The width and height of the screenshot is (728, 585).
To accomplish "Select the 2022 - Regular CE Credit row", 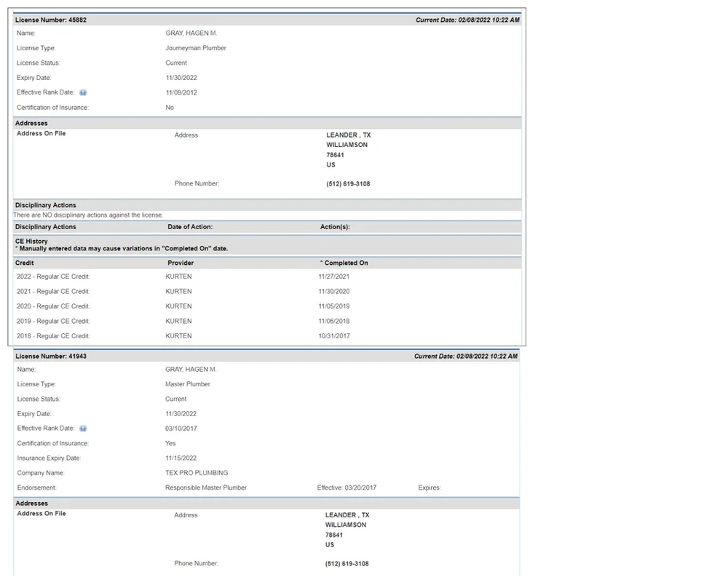I will (53, 276).
